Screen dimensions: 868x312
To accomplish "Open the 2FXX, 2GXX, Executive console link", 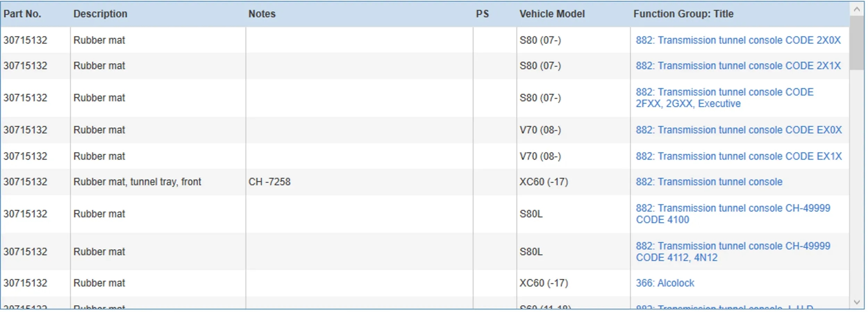I will coord(724,98).
